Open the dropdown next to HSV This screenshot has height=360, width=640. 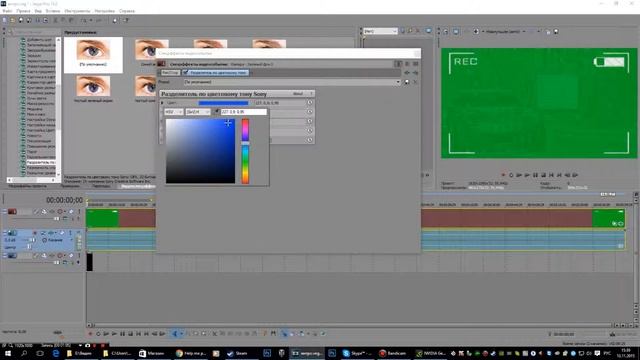pyautogui.click(x=198, y=112)
